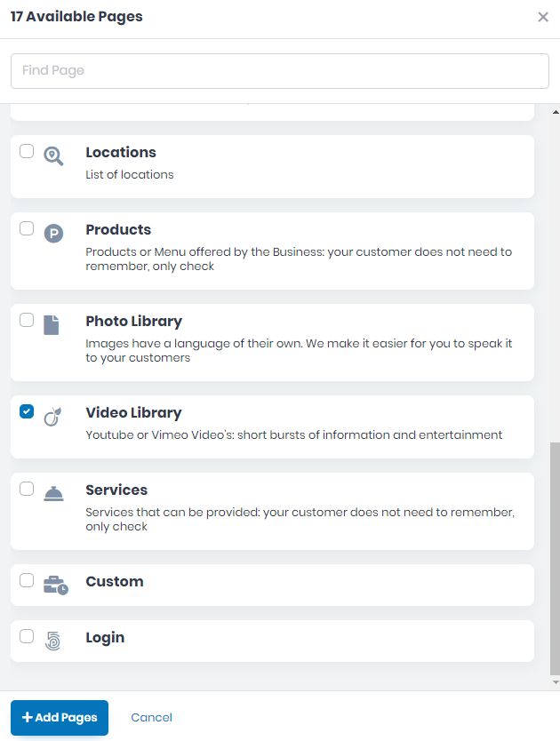Enable the Services checkbox
Image resolution: width=560 pixels, height=741 pixels.
pyautogui.click(x=26, y=489)
